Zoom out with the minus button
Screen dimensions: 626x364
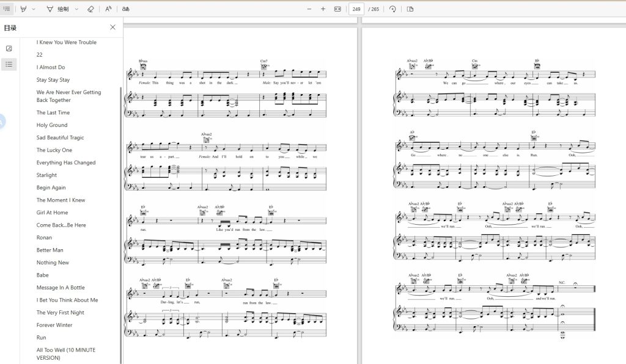309,9
